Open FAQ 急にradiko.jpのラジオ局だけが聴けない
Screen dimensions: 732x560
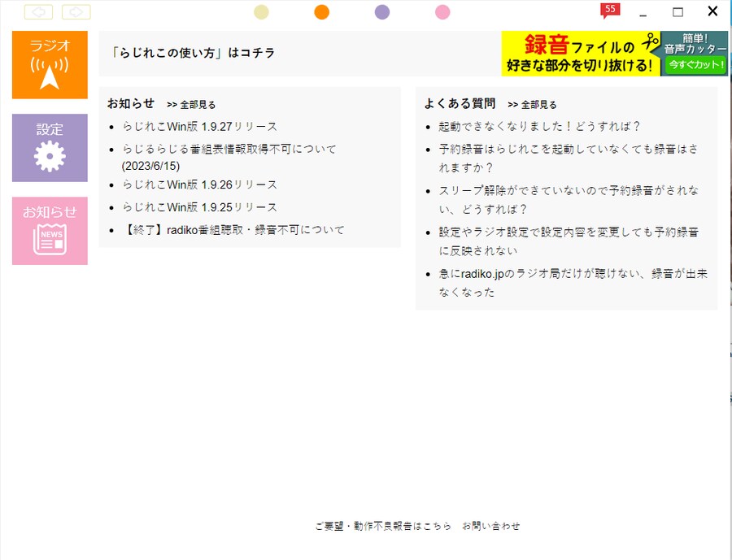(573, 283)
